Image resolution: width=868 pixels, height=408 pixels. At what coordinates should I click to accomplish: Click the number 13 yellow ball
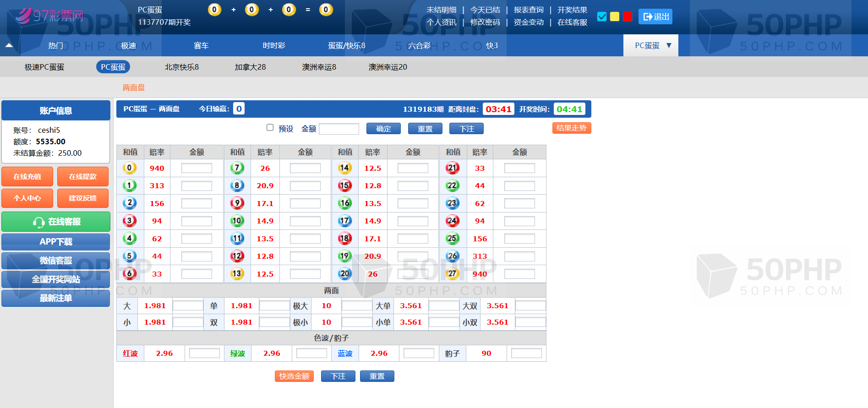(237, 274)
